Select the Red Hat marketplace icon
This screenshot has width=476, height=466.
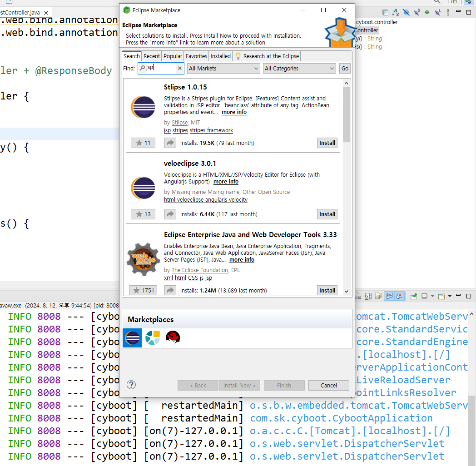click(x=173, y=337)
